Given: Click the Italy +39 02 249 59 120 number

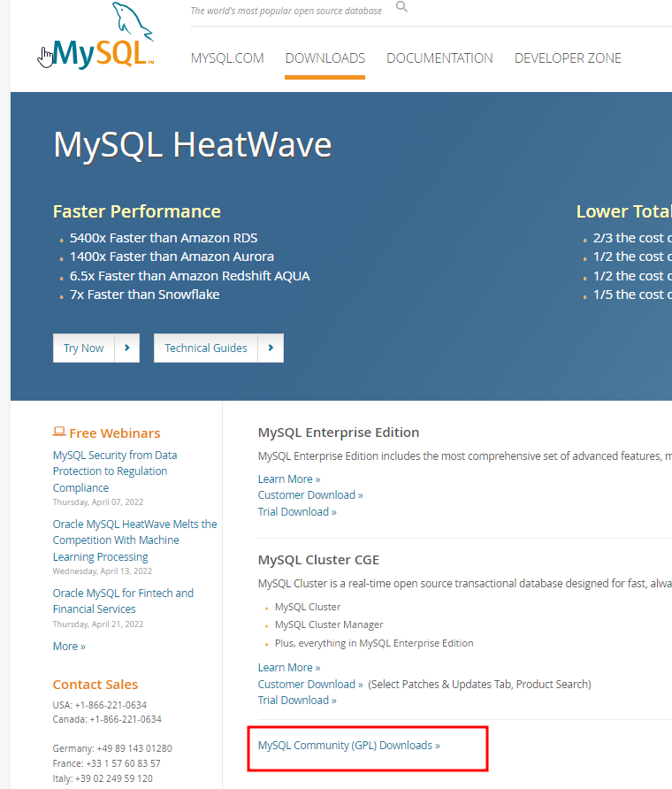Looking at the screenshot, I should (x=103, y=778).
